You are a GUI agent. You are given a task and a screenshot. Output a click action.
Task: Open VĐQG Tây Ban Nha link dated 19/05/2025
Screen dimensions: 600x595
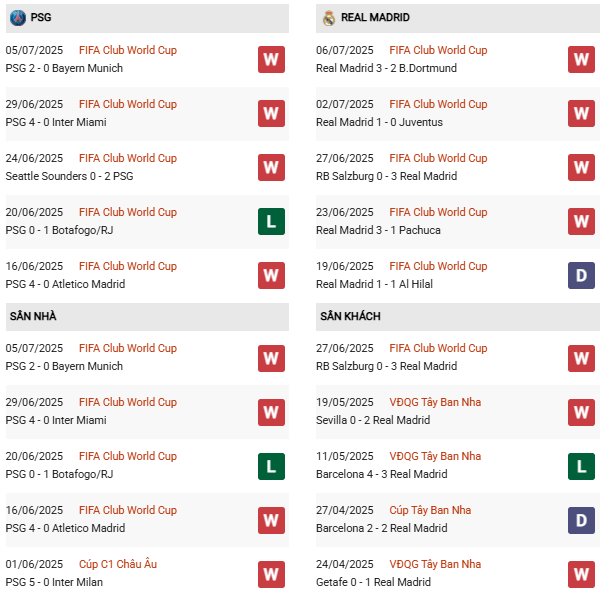[x=435, y=402]
